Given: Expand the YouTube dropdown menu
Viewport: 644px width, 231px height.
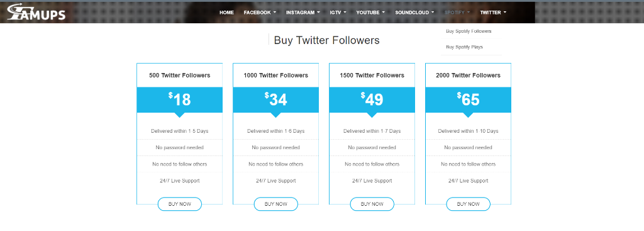Looking at the screenshot, I should tap(370, 13).
